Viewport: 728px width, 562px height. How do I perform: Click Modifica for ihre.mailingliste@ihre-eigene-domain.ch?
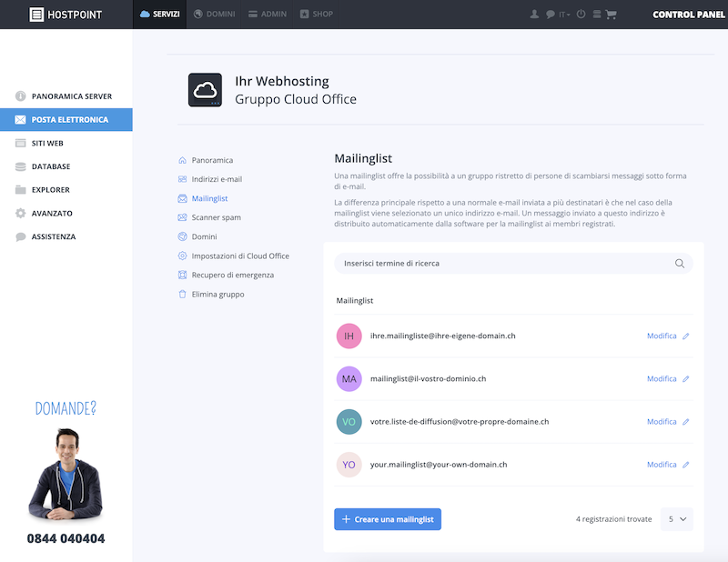point(668,336)
